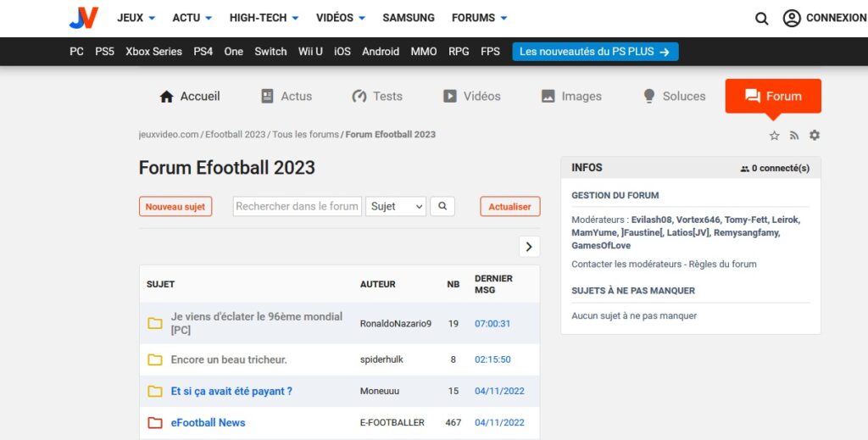Screen dimensions: 868x440
Task: Click the Tests gauge icon
Action: tap(359, 97)
